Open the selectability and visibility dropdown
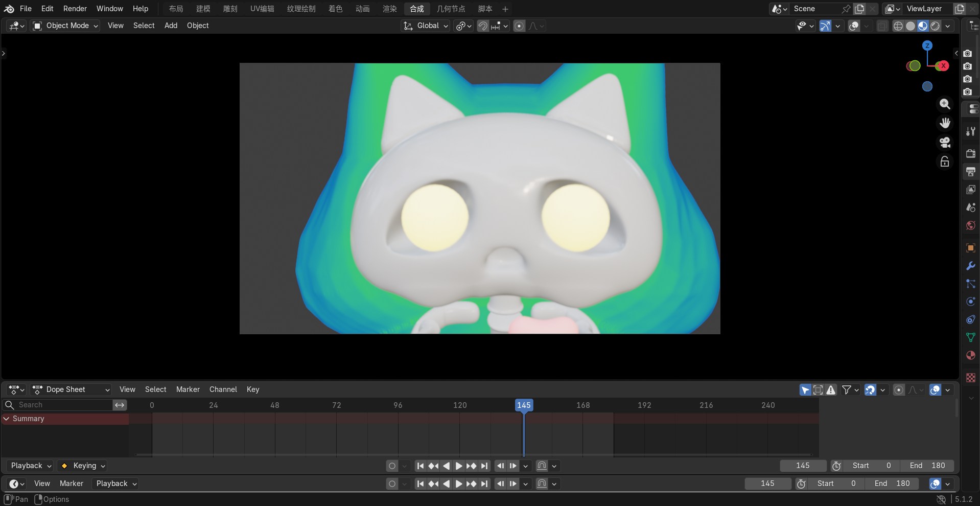This screenshot has height=506, width=980. point(805,26)
